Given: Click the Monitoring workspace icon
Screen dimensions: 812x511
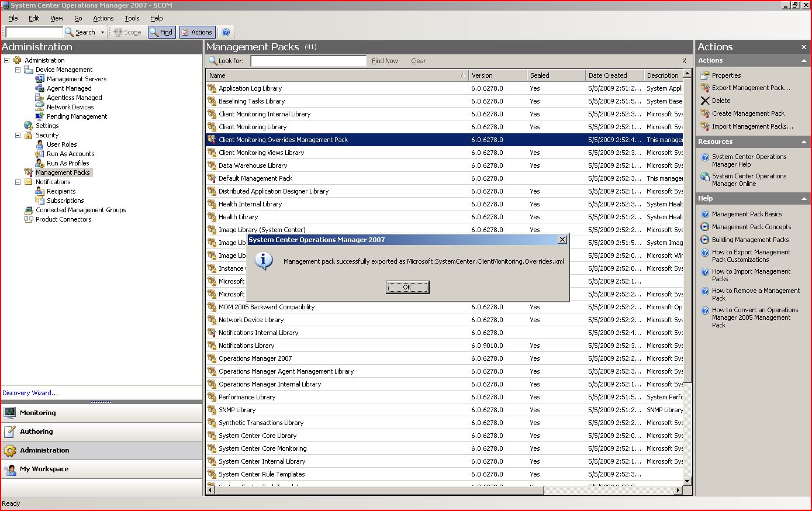Looking at the screenshot, I should (10, 413).
